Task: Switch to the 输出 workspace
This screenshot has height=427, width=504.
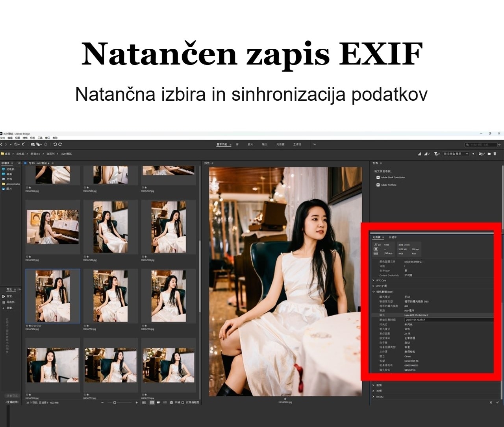Action: click(265, 144)
